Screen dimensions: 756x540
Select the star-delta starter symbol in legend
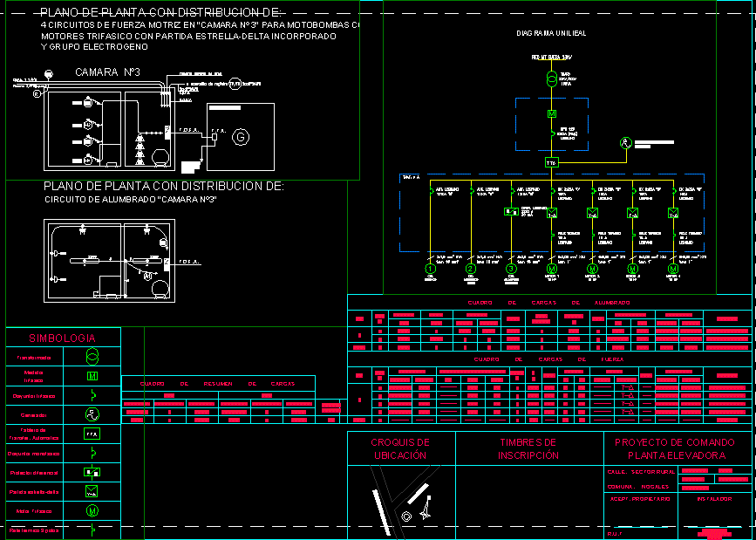(x=92, y=491)
